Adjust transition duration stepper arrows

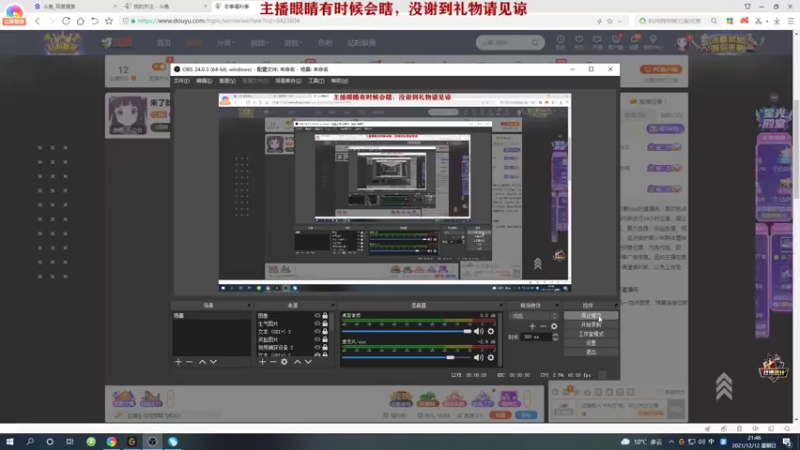pyautogui.click(x=555, y=337)
